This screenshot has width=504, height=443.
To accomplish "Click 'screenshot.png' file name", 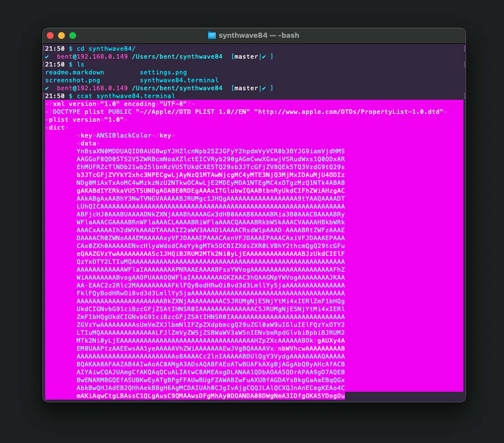I will pyautogui.click(x=73, y=80).
